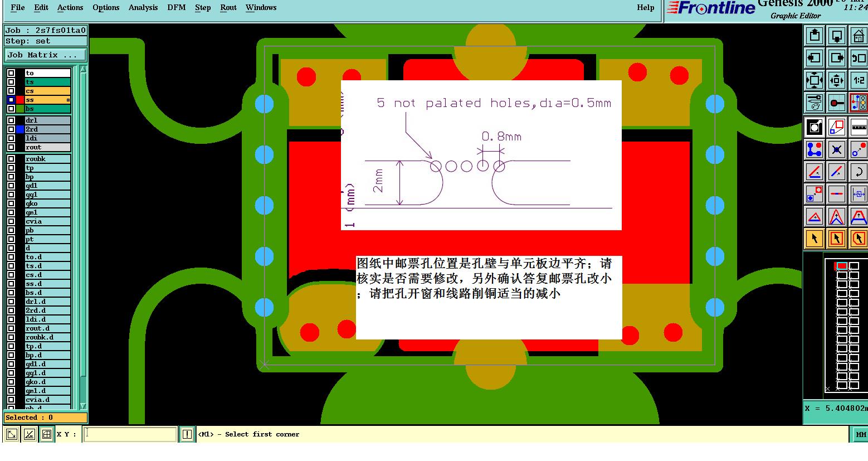Click the dimension spacing icon
The width and height of the screenshot is (868, 461).
tap(859, 195)
